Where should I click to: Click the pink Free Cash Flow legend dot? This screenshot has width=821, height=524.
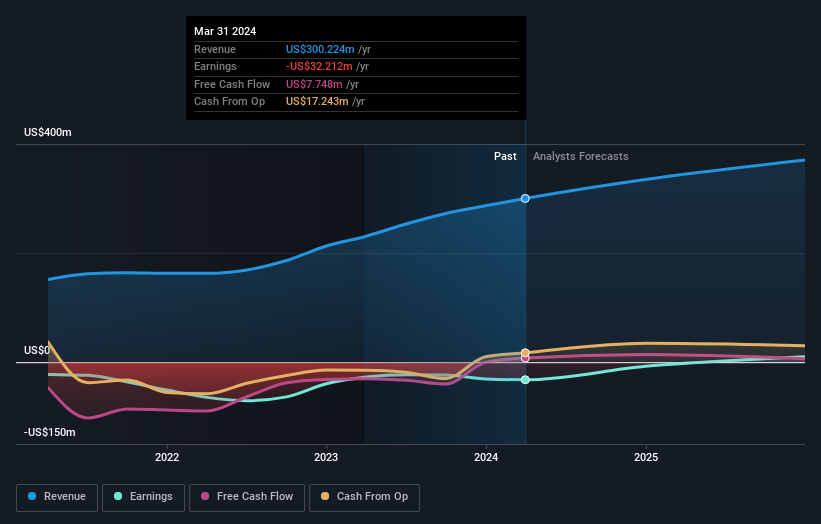coord(205,496)
